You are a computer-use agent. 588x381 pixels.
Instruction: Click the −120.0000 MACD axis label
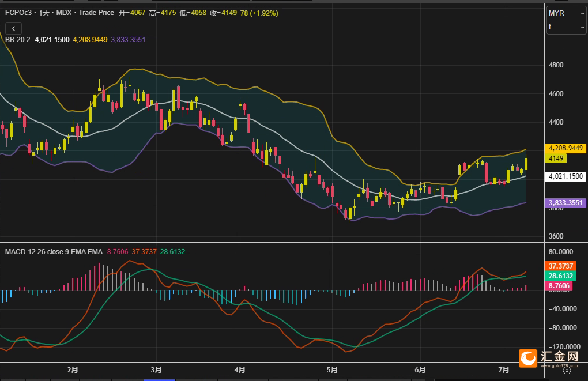coord(564,346)
